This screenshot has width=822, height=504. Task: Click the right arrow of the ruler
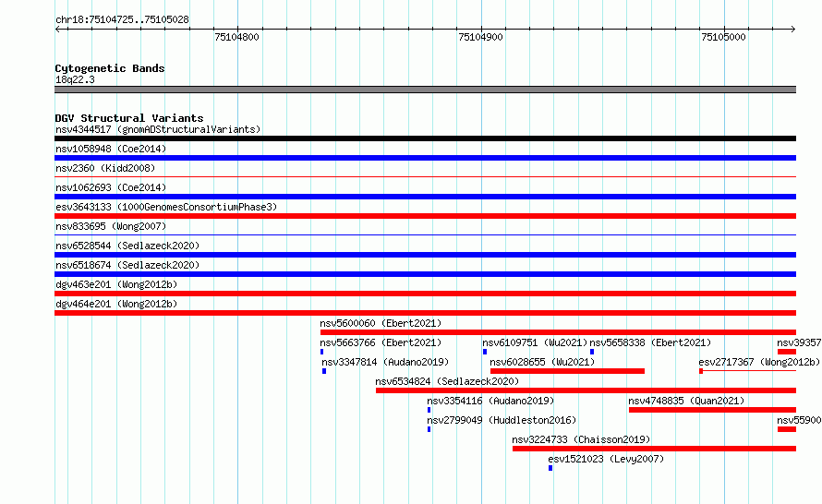tap(793, 29)
